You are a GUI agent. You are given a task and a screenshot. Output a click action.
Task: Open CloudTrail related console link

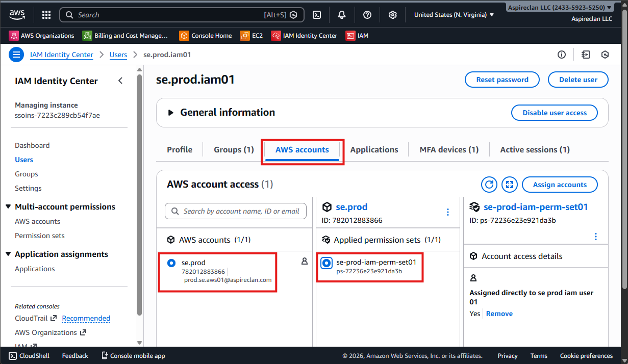(36, 318)
